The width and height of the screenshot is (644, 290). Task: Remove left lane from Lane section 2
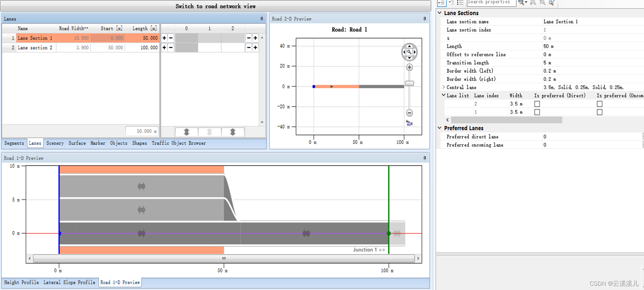tap(171, 47)
